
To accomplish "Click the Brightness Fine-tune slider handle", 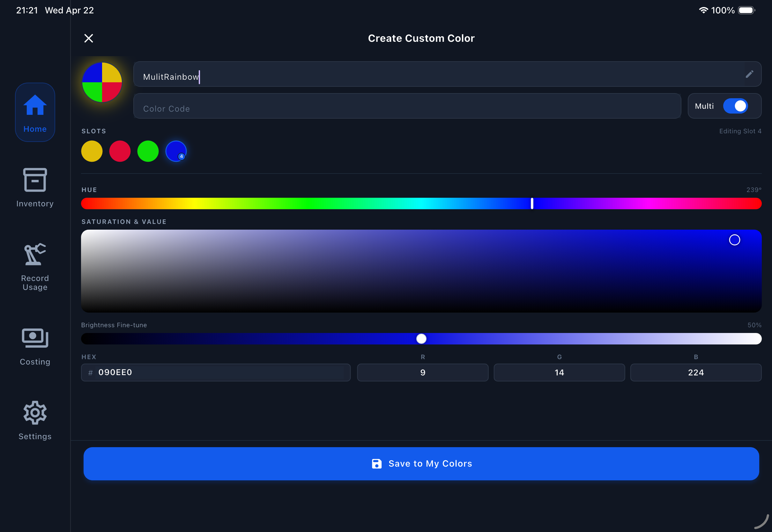I will 421,339.
